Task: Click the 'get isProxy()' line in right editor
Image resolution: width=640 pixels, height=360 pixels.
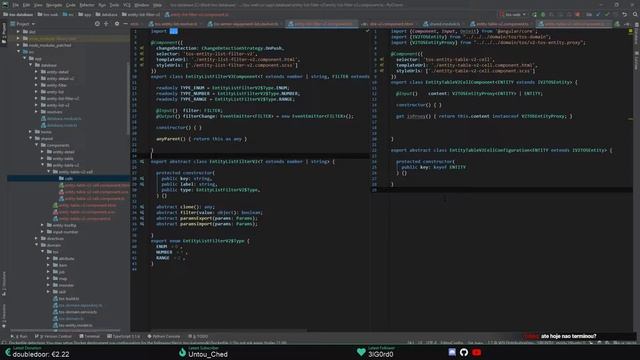Action: [484, 116]
